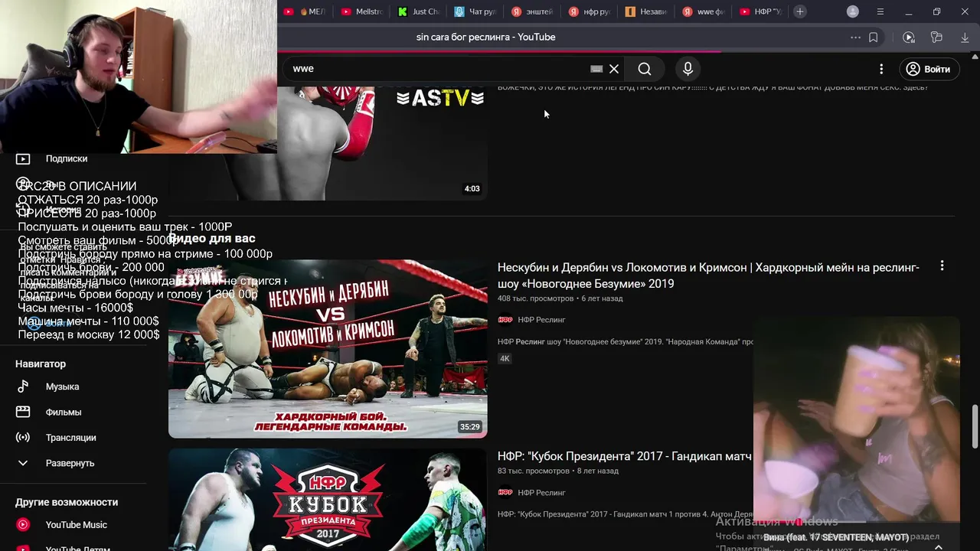The height and width of the screenshot is (551, 980).
Task: Expand the now-playing 'Вина' media notification chevron
Action: [x=939, y=546]
